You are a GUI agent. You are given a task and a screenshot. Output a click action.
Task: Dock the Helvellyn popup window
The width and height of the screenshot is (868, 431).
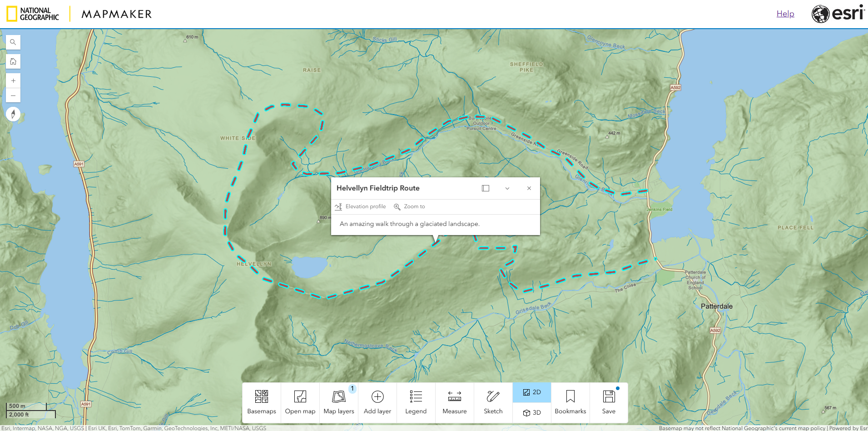(x=485, y=188)
